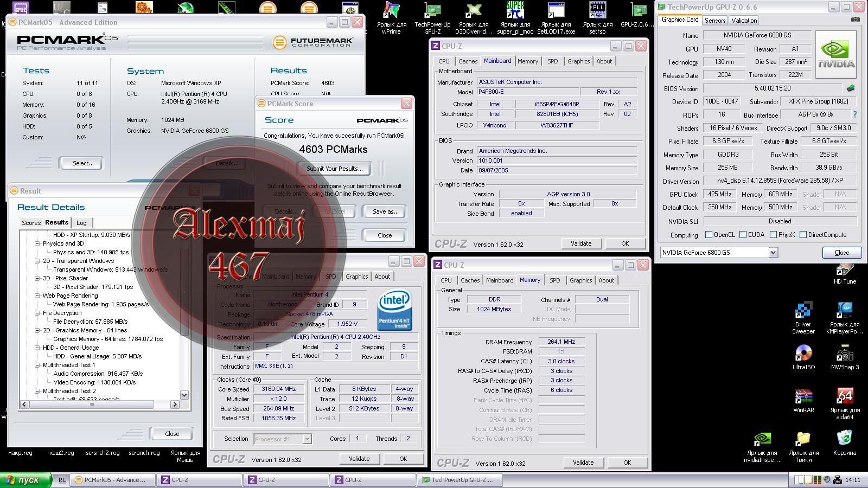Collapse the Multithreaded Test 1 node
The width and height of the screenshot is (868, 488).
click(37, 365)
